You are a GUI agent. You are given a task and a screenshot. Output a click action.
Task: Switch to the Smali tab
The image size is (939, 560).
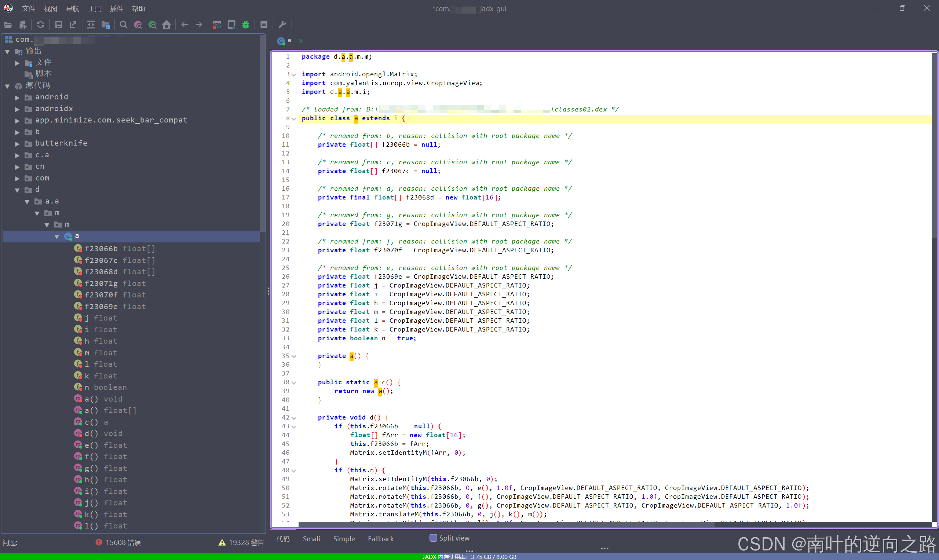[311, 538]
